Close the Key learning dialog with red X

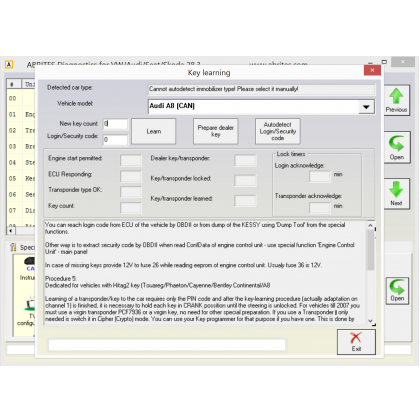click(372, 70)
